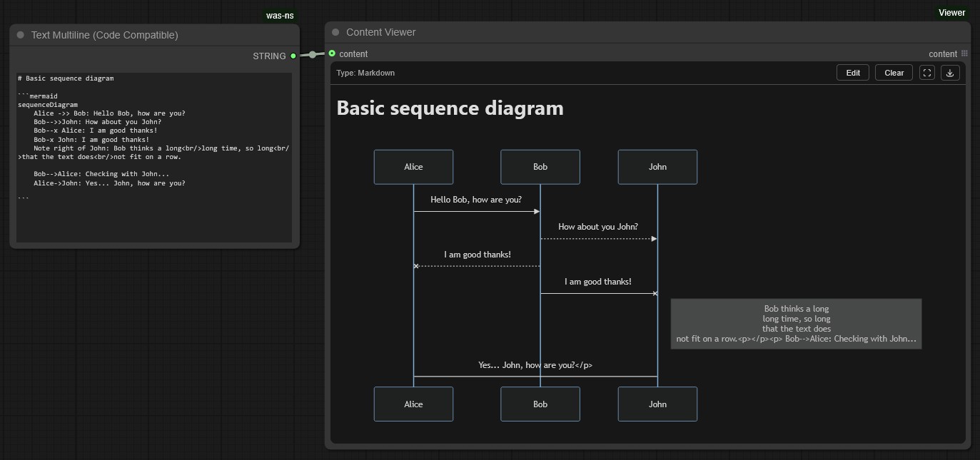Click the content output grid connector

964,53
